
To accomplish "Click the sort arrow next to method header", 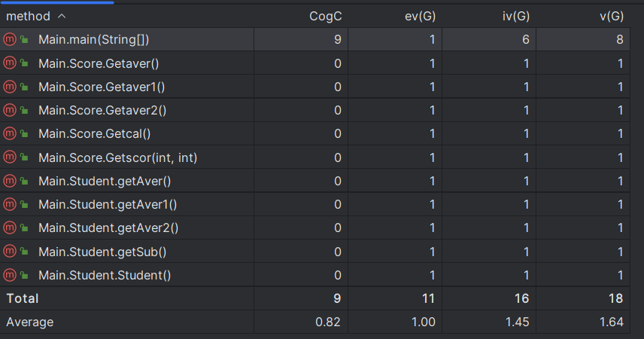I will click(x=61, y=16).
